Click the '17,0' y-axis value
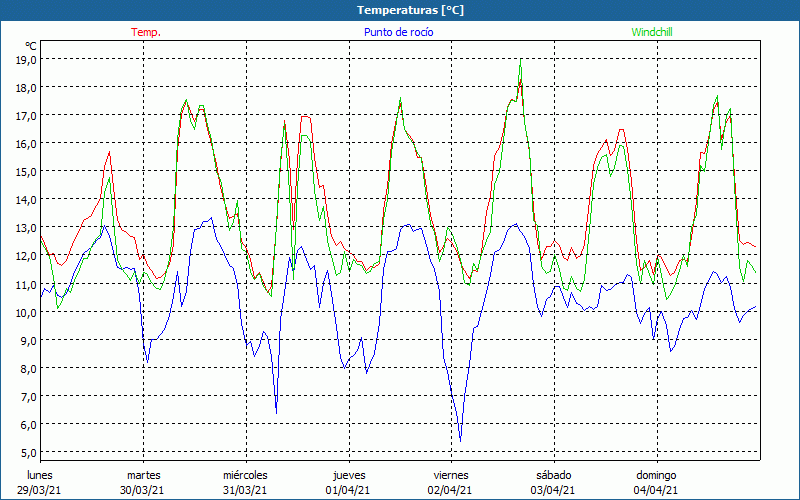 pyautogui.click(x=26, y=116)
